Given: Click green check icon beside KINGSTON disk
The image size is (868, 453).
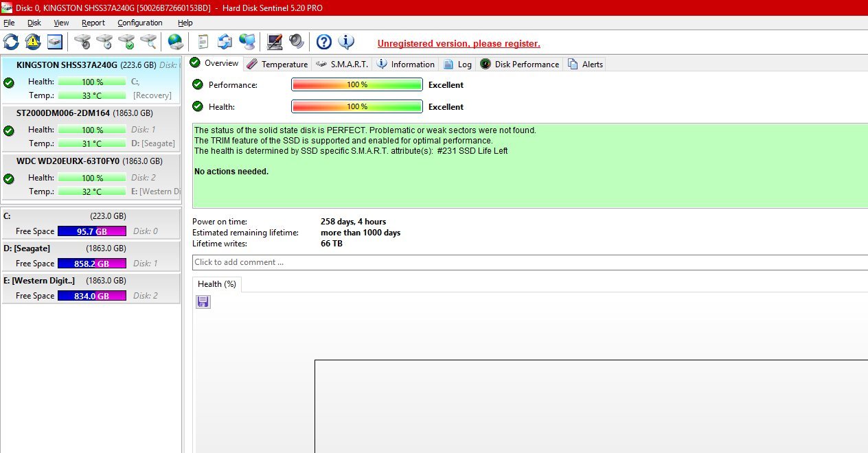Looking at the screenshot, I should click(x=9, y=82).
